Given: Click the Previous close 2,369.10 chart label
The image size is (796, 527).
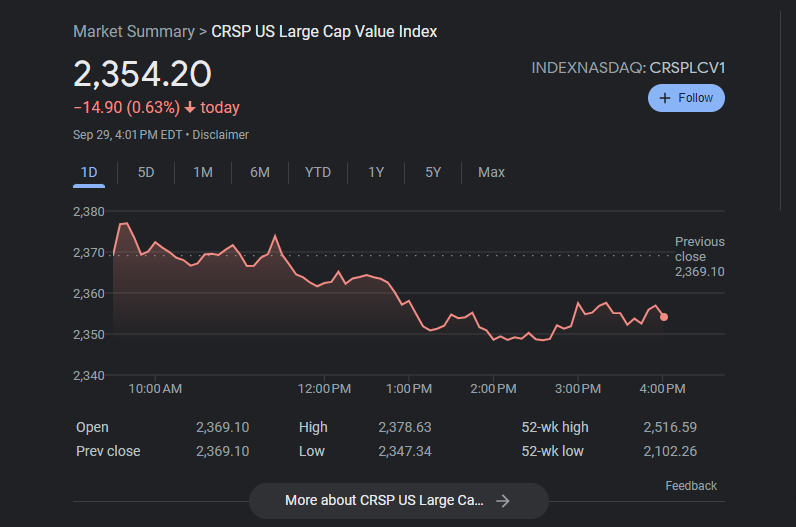Looking at the screenshot, I should coord(700,256).
